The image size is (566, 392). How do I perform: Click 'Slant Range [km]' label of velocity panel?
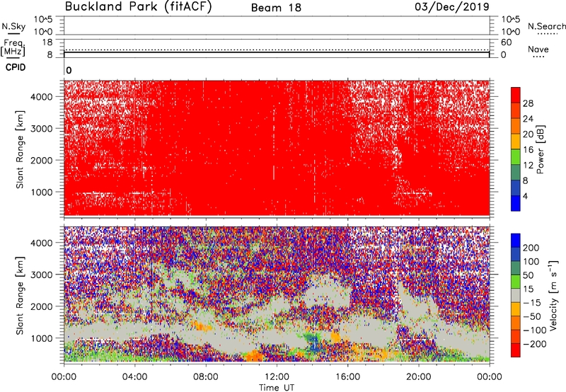pos(20,295)
